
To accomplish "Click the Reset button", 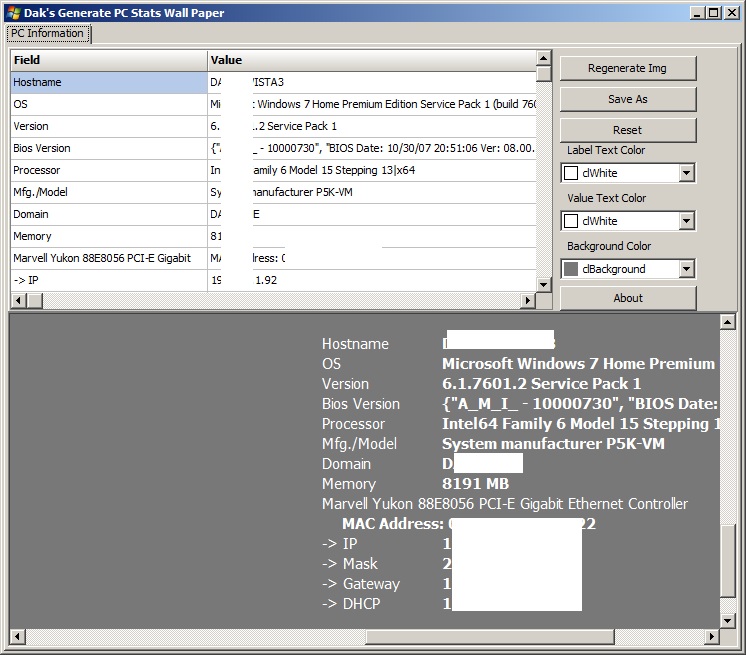I will pyautogui.click(x=627, y=130).
